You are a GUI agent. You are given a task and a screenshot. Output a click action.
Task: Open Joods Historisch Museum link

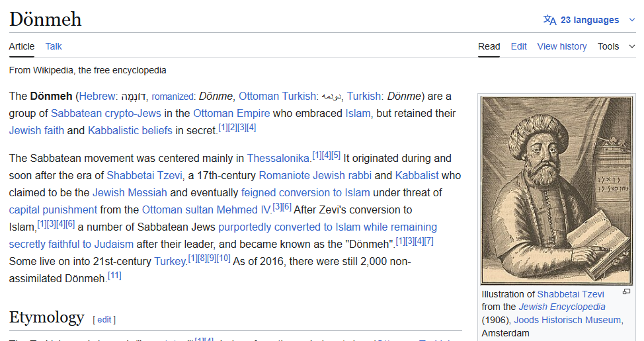(567, 320)
